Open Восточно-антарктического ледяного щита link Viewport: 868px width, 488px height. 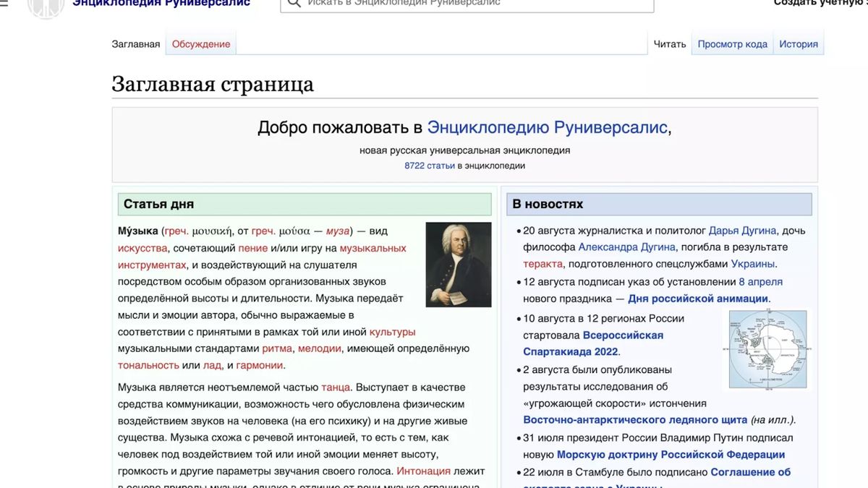(635, 420)
